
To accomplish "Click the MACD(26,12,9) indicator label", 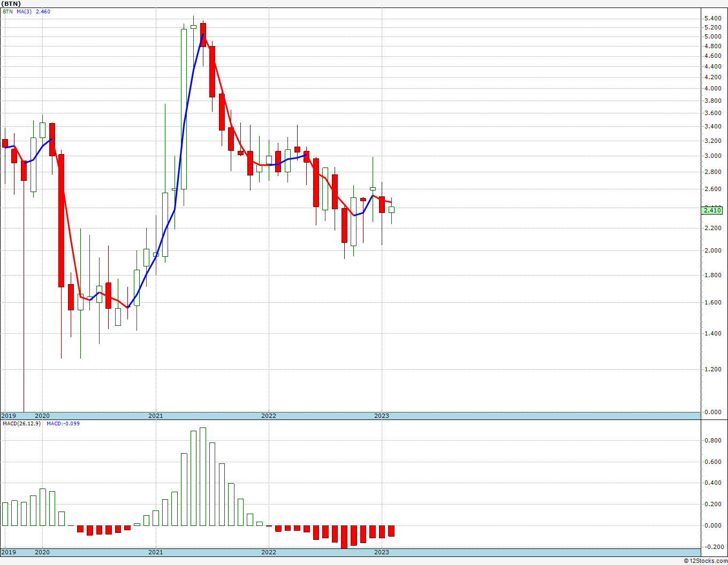I will pos(21,424).
